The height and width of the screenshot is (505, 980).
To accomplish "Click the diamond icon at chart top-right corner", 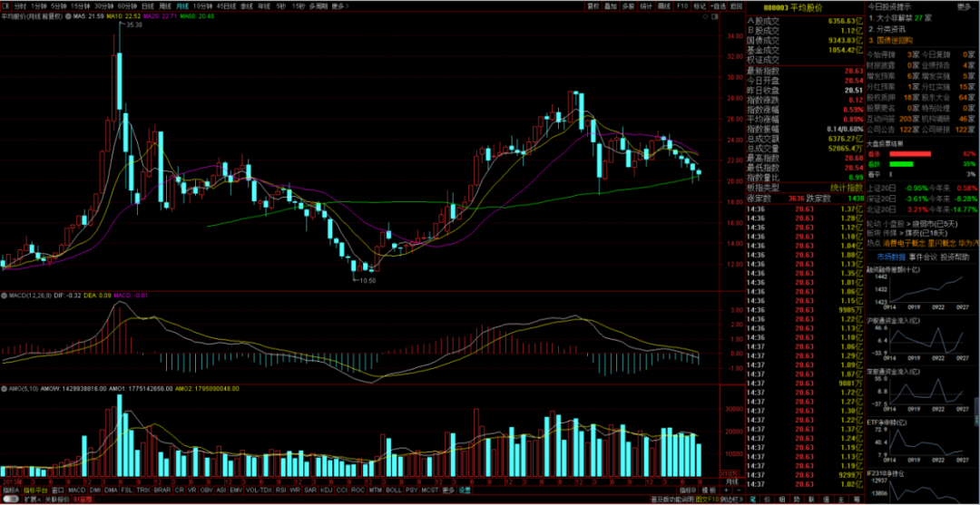I will tap(706, 17).
